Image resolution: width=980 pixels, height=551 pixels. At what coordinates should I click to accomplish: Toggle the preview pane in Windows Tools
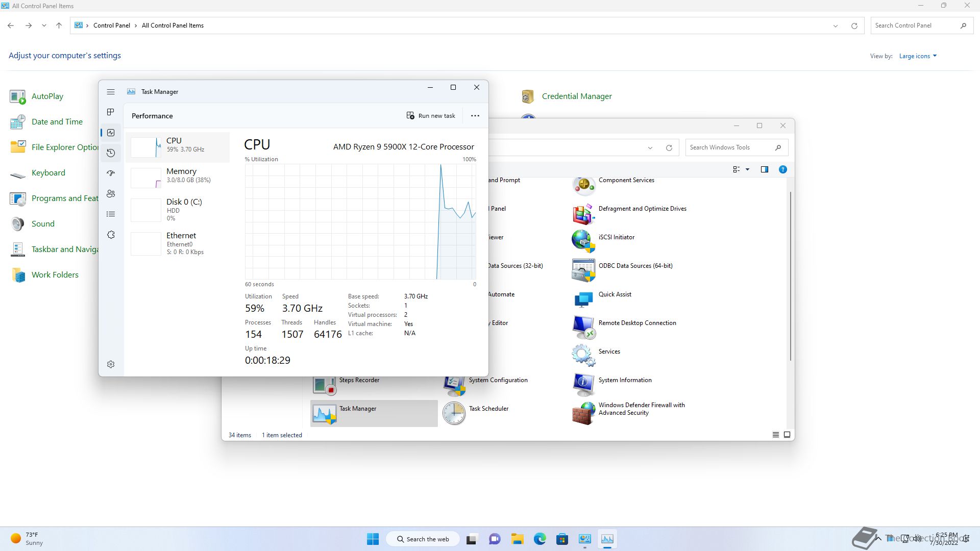(765, 169)
